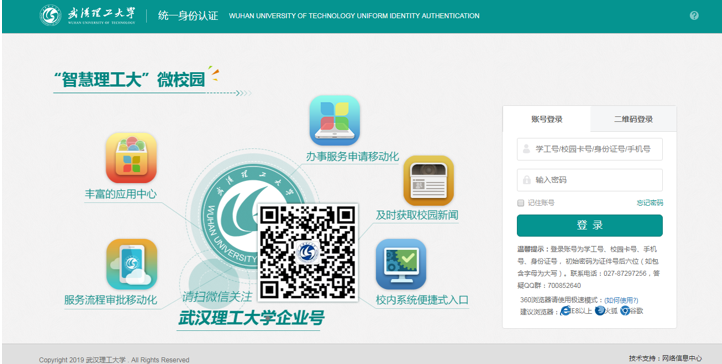The height and width of the screenshot is (364, 722).
Task: Open the 忘记密码 link
Action: pos(650,203)
